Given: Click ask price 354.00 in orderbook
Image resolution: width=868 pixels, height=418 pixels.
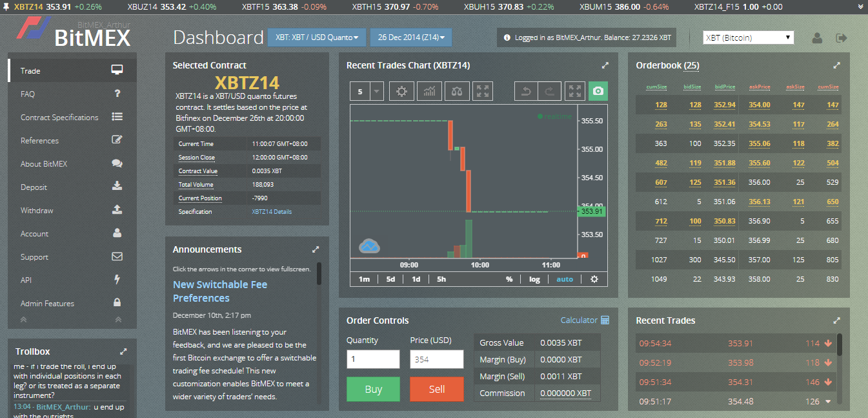Looking at the screenshot, I should coord(759,105).
